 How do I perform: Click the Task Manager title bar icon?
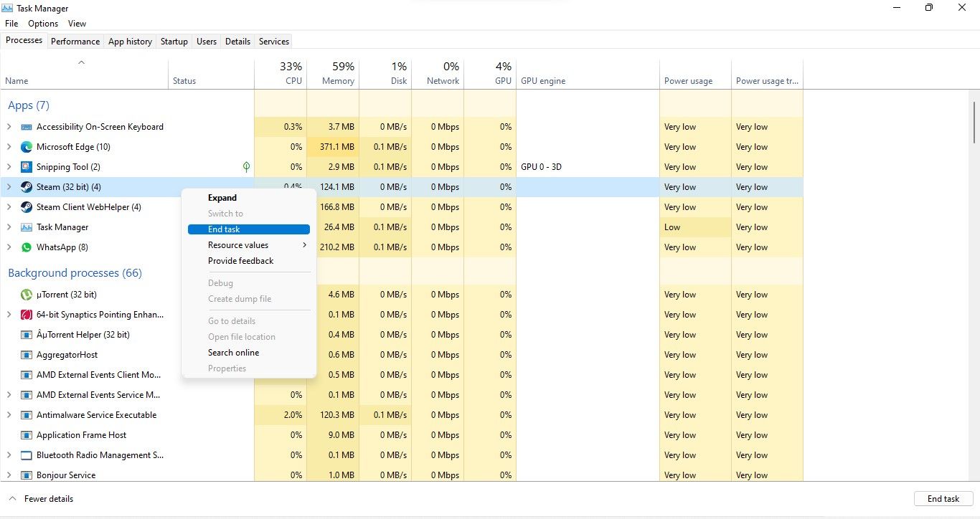[8, 8]
